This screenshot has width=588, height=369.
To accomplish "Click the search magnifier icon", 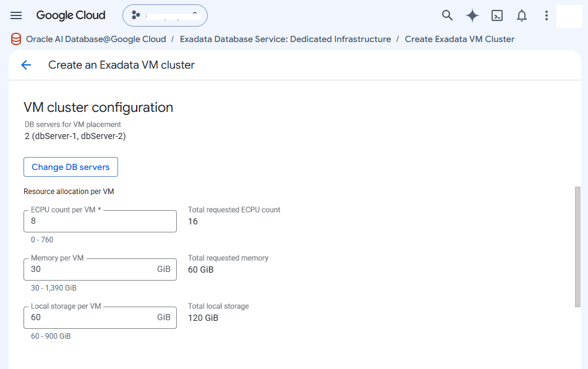I will [x=447, y=15].
